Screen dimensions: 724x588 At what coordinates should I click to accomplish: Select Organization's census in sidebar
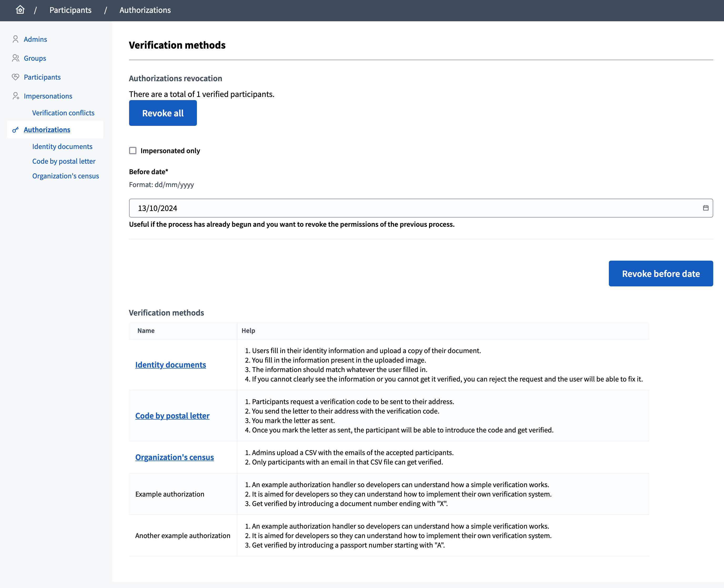pyautogui.click(x=65, y=176)
